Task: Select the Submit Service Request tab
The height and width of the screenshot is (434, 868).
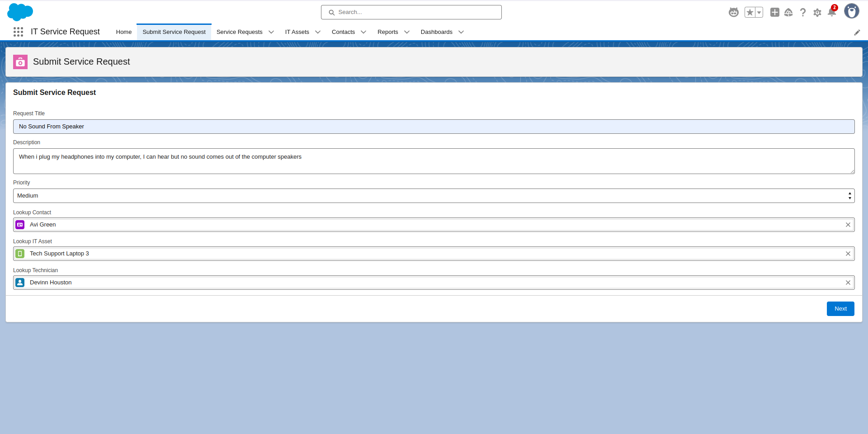Action: point(174,32)
